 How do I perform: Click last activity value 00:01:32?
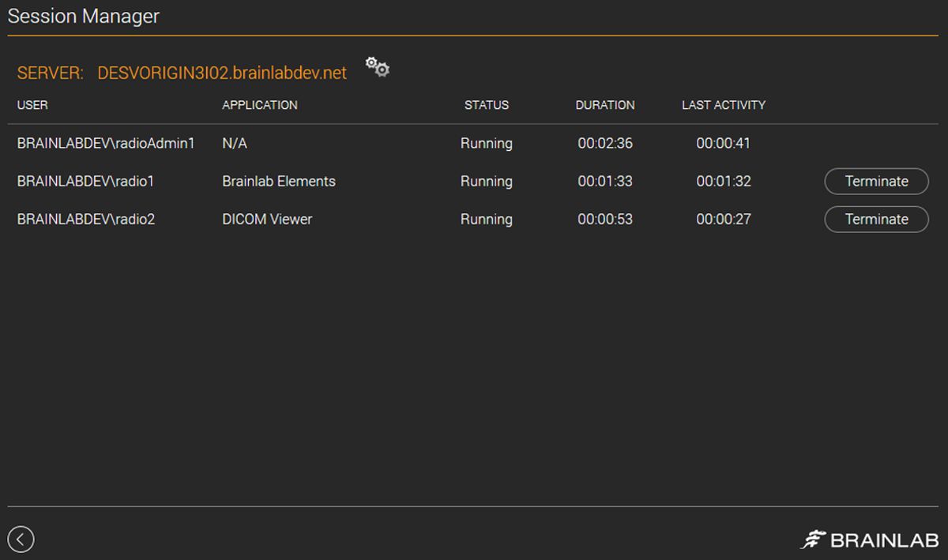(724, 182)
